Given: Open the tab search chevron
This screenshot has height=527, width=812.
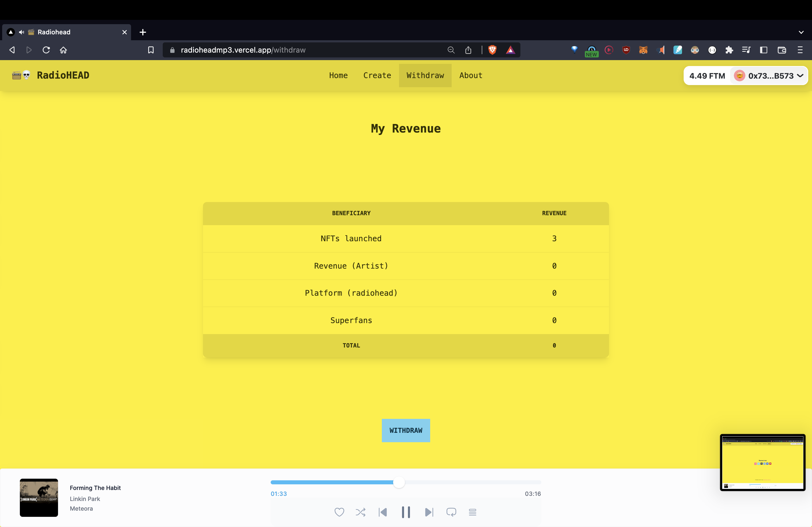Looking at the screenshot, I should click(x=801, y=32).
